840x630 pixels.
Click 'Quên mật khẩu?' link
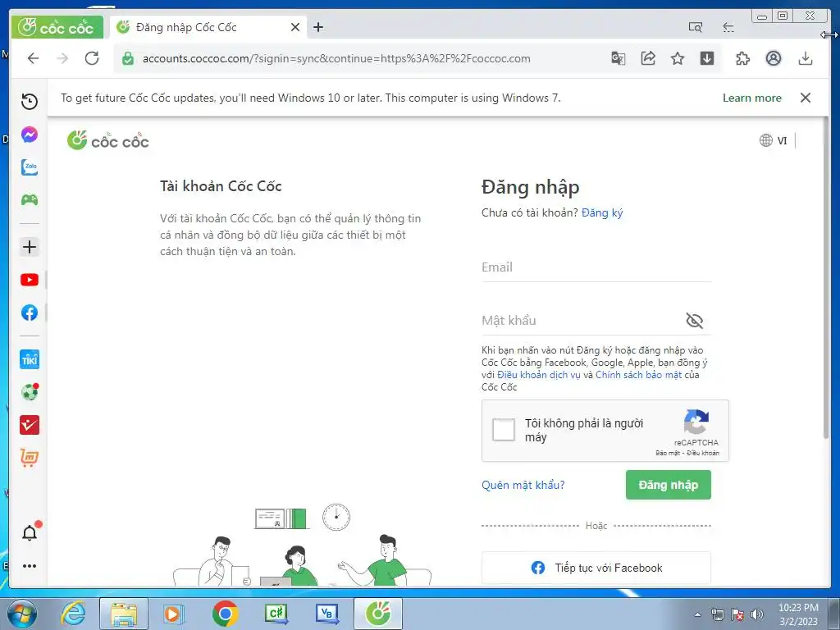tap(523, 485)
